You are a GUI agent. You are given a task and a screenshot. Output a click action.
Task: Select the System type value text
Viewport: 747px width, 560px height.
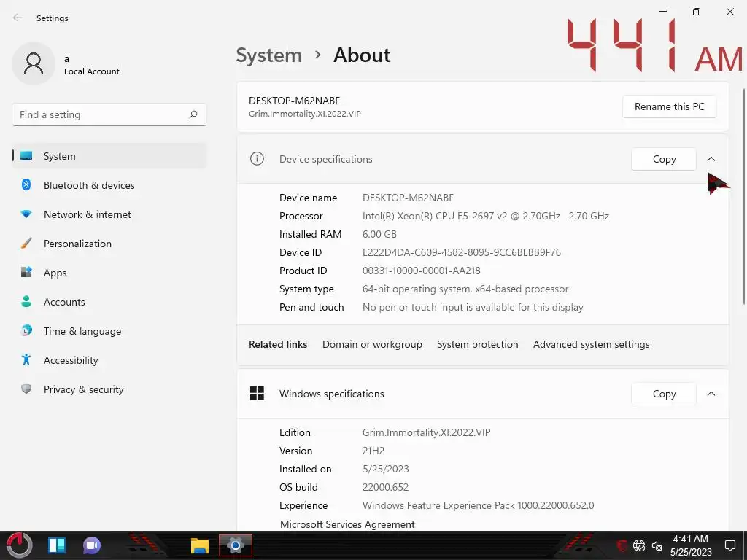pyautogui.click(x=465, y=289)
